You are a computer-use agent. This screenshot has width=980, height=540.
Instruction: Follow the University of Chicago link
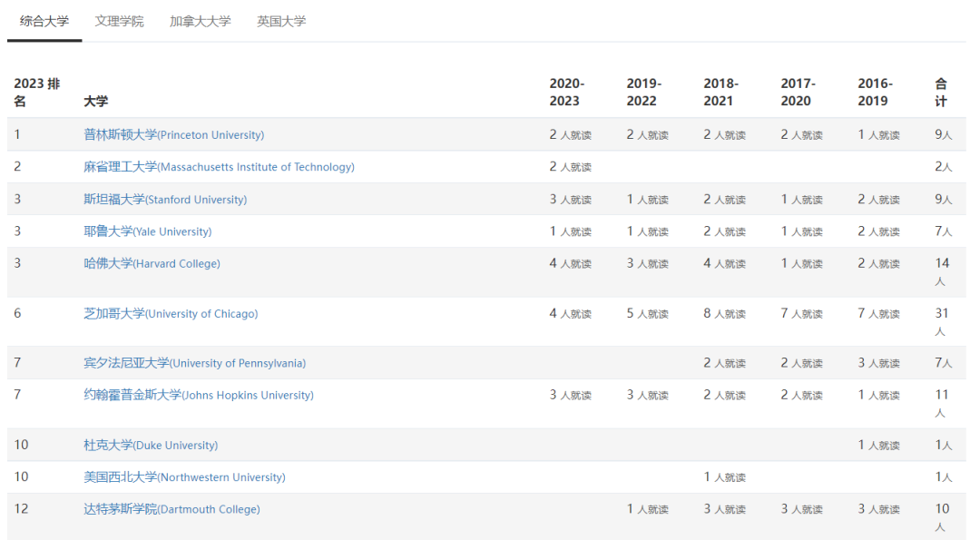point(171,313)
